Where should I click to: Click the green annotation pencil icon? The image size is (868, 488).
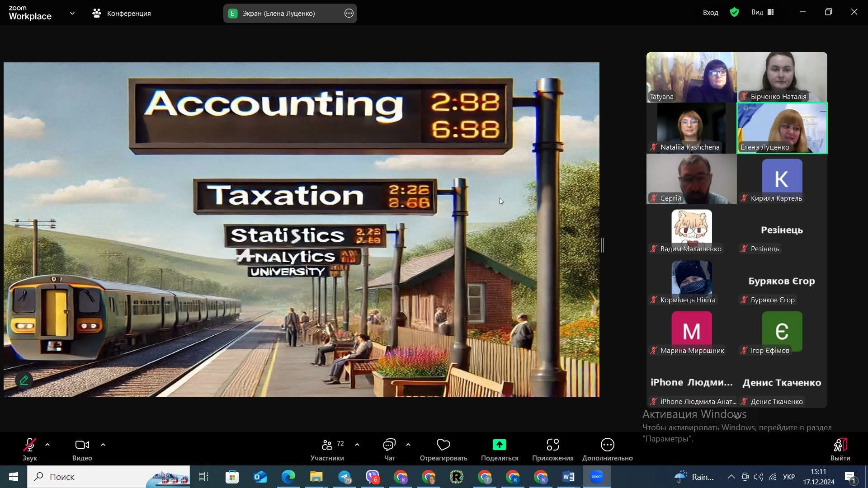(24, 380)
